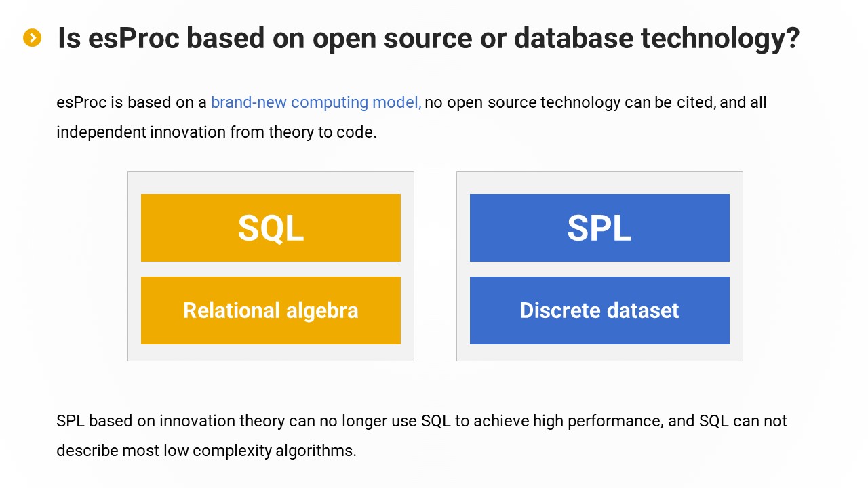
Task: Click "and SQL can not" at paragraph end
Action: click(728, 421)
